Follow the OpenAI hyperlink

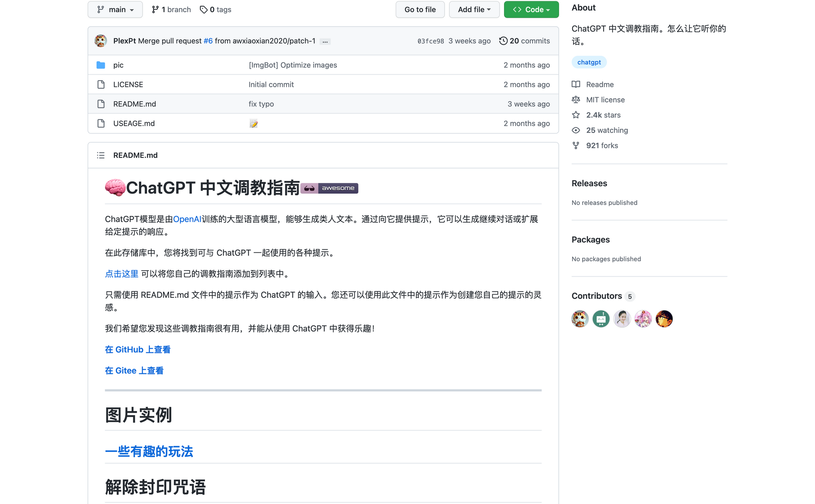[x=187, y=219]
